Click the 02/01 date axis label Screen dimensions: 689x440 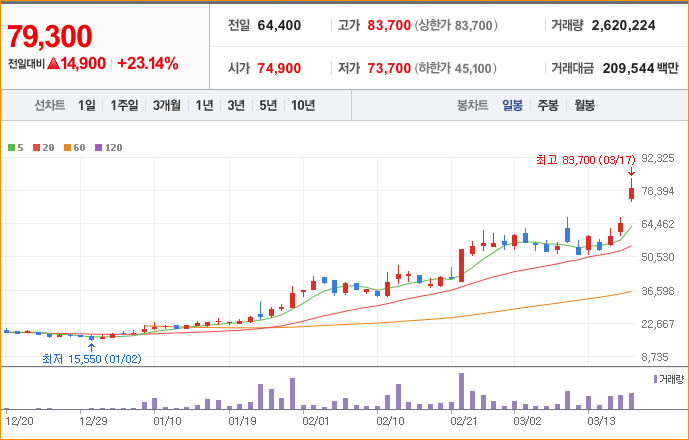point(316,422)
